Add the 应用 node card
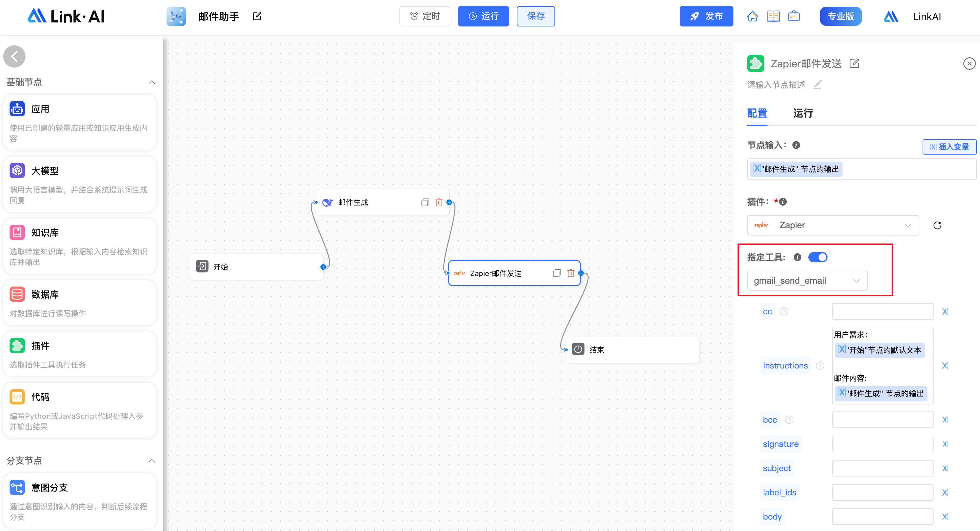The height and width of the screenshot is (531, 980). pyautogui.click(x=79, y=122)
